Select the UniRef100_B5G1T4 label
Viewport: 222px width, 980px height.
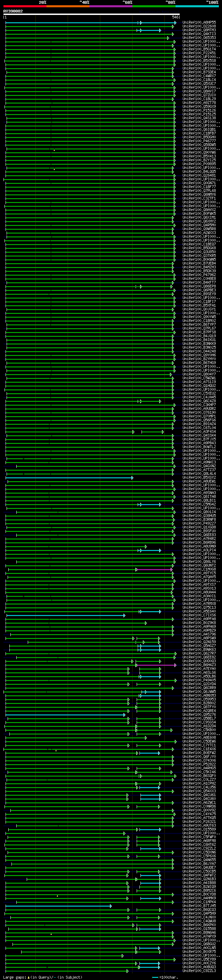(199, 49)
